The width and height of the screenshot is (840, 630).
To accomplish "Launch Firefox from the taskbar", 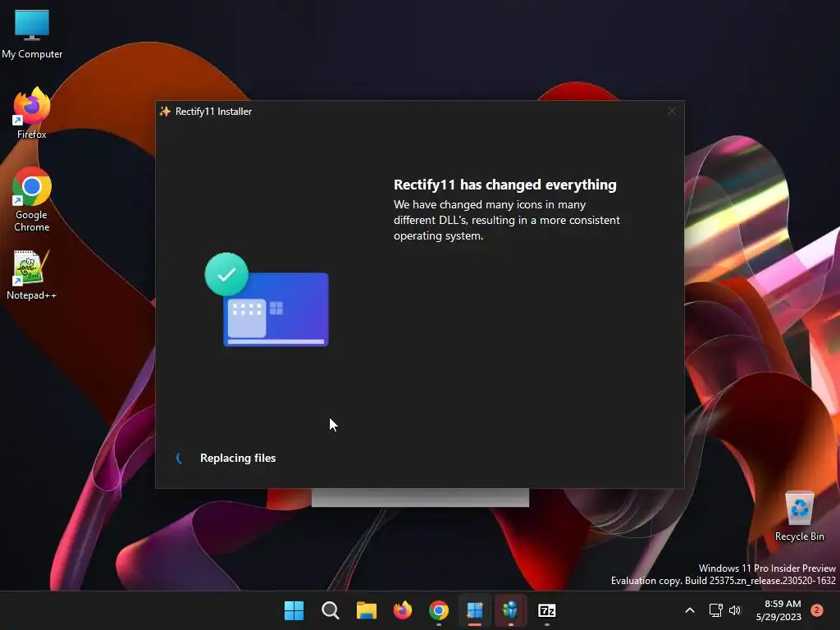I will pyautogui.click(x=402, y=610).
